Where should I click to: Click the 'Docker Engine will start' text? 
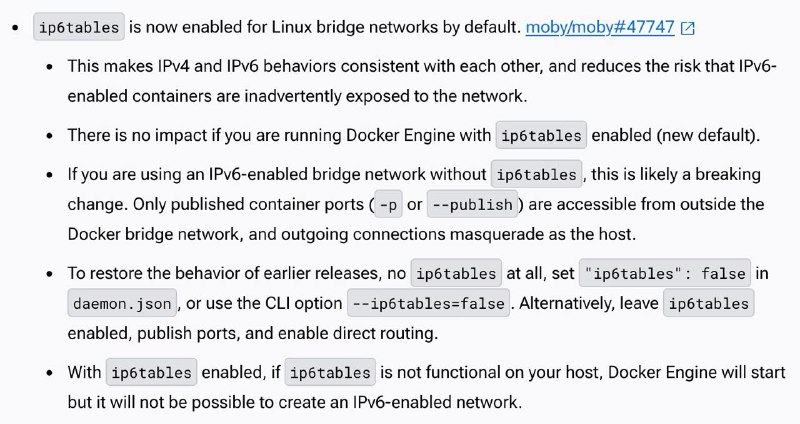click(697, 372)
